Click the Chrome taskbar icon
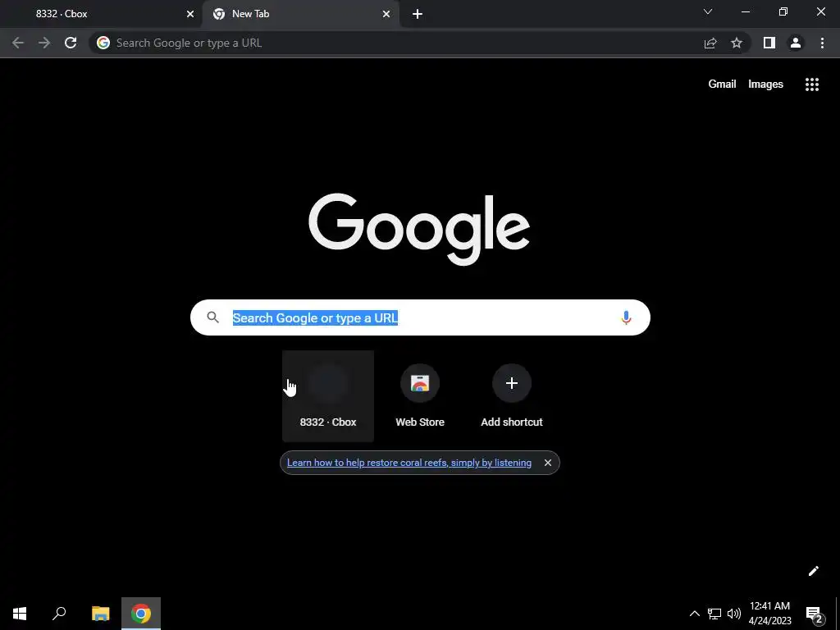This screenshot has height=630, width=840. click(x=141, y=614)
